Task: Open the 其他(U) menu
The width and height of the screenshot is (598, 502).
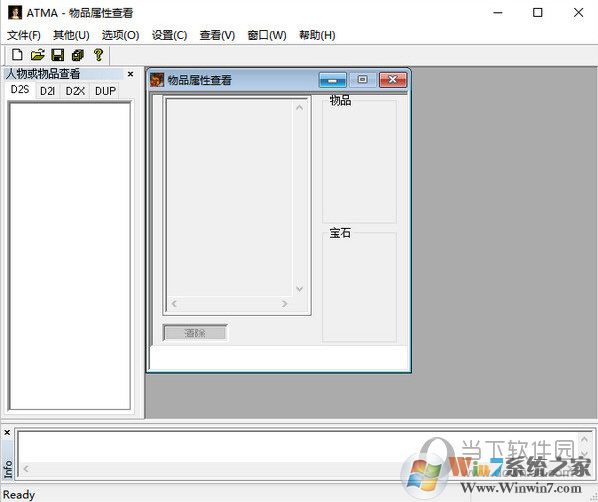Action: (71, 35)
